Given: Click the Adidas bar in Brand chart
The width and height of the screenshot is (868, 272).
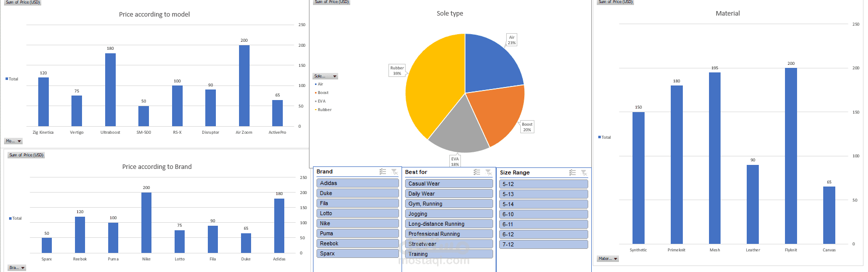Looking at the screenshot, I should 279,226.
